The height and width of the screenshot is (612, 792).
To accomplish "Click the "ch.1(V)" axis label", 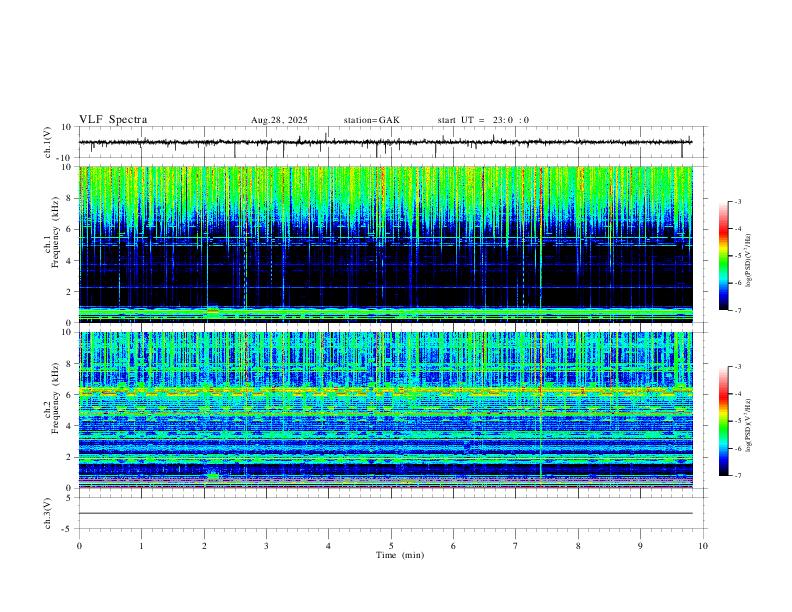I will (48, 142).
